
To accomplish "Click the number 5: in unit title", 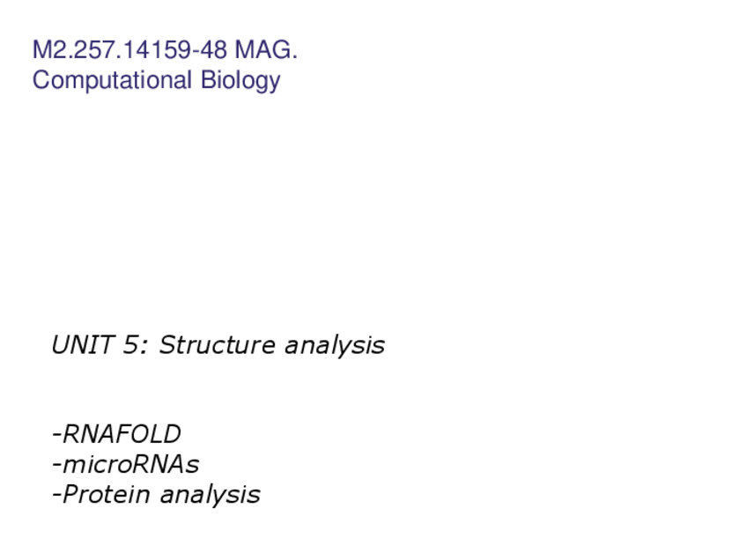I will point(137,344).
